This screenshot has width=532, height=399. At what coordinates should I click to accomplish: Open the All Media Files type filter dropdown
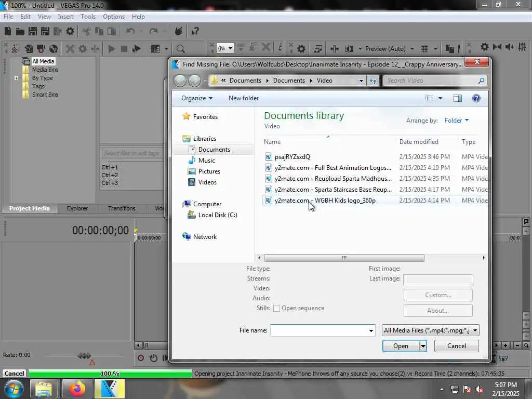pyautogui.click(x=430, y=330)
